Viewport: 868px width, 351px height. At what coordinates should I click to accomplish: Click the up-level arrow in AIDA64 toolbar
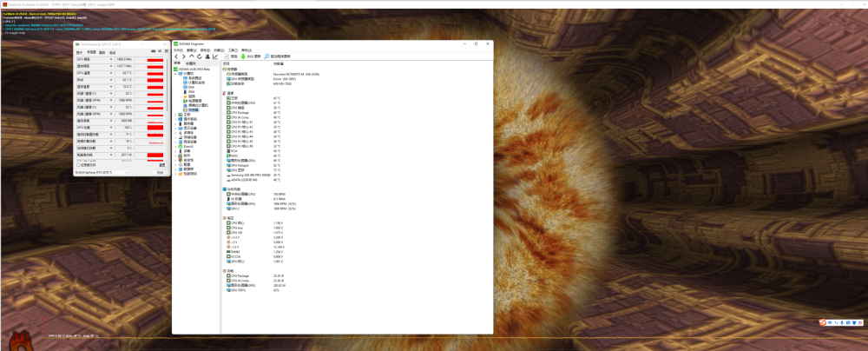[x=192, y=56]
